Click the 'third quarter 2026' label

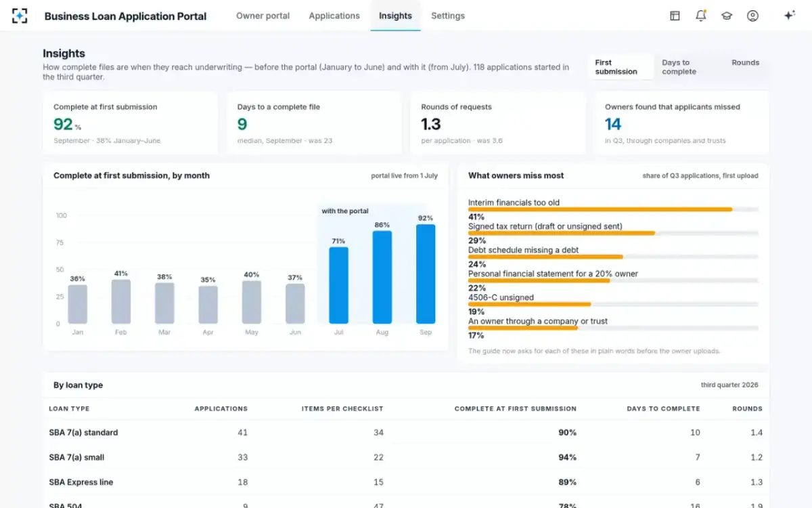click(x=729, y=385)
